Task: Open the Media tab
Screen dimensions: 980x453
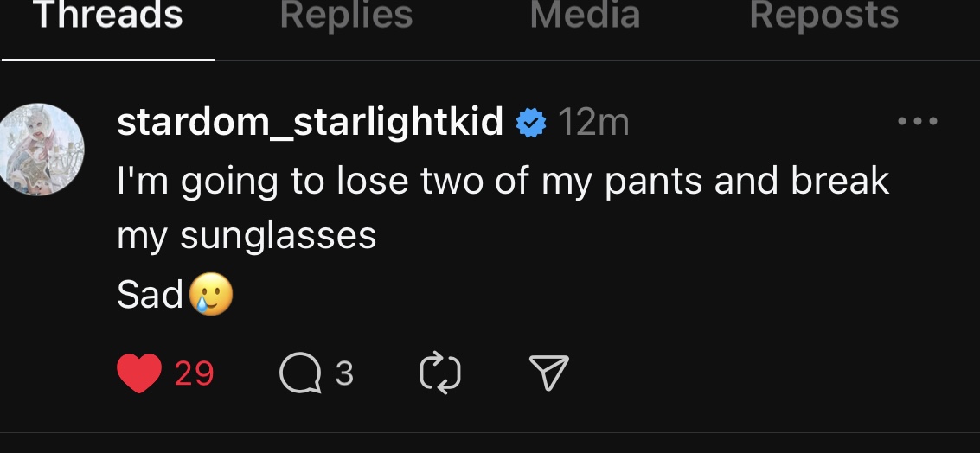Action: (585, 16)
